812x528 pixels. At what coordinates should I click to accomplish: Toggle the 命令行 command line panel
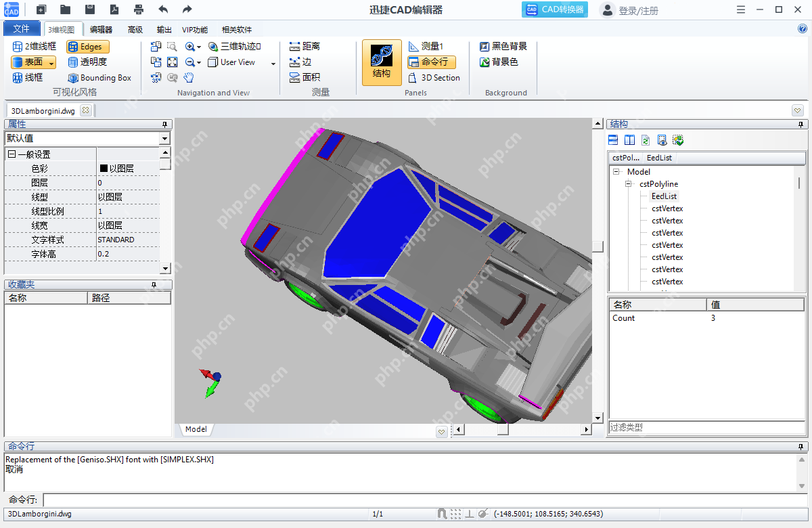pos(432,62)
